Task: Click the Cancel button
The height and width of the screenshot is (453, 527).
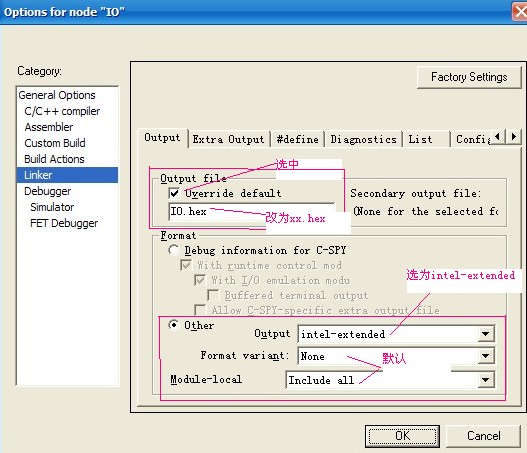Action: coord(484,436)
